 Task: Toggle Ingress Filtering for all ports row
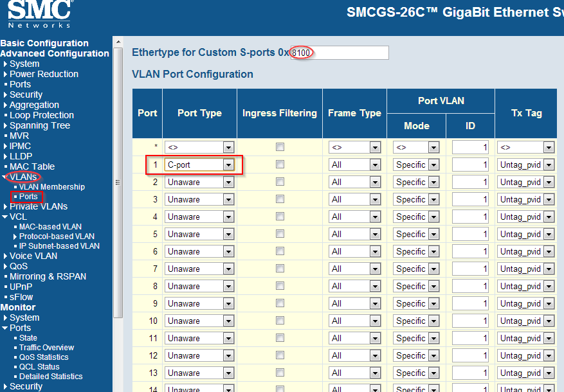[280, 147]
